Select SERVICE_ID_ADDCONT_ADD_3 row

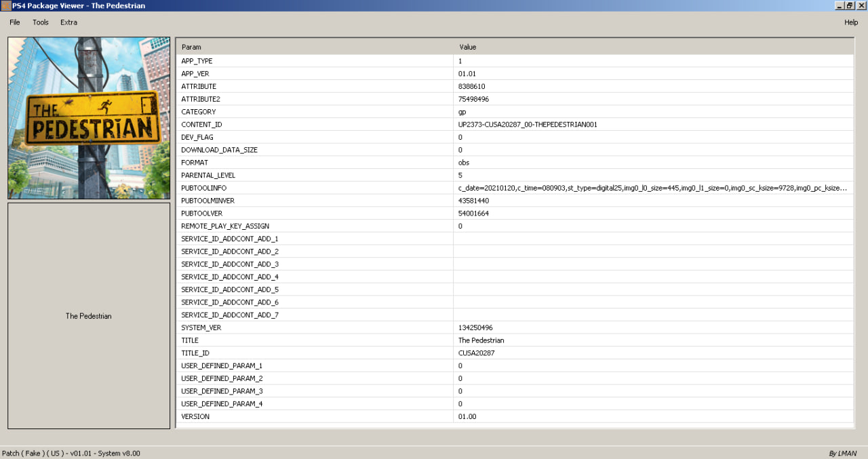pyautogui.click(x=515, y=264)
